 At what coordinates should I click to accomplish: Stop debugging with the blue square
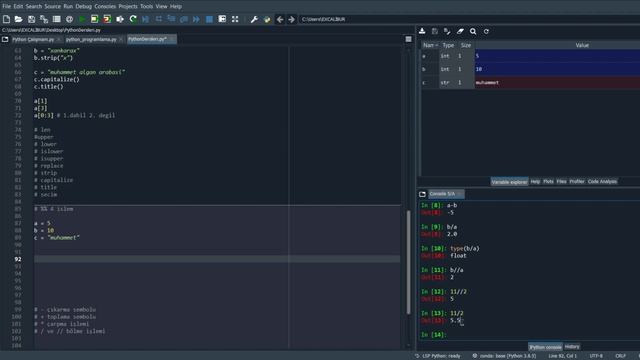209,19
